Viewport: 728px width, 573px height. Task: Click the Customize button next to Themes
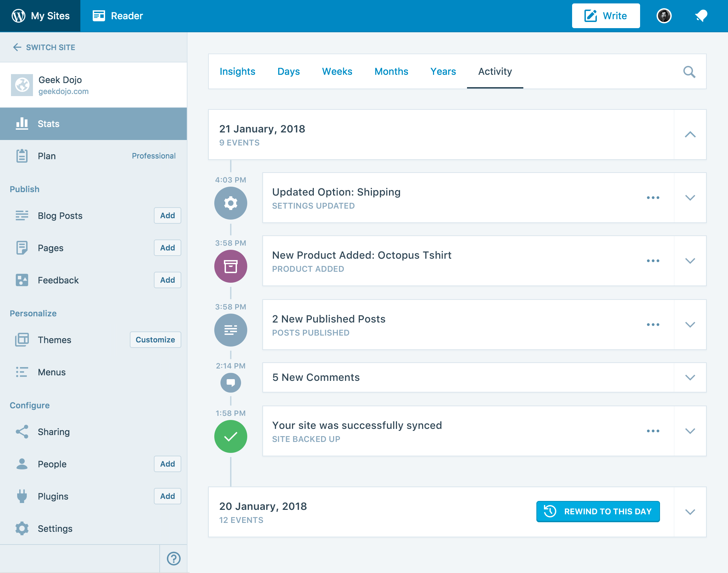[x=155, y=340]
